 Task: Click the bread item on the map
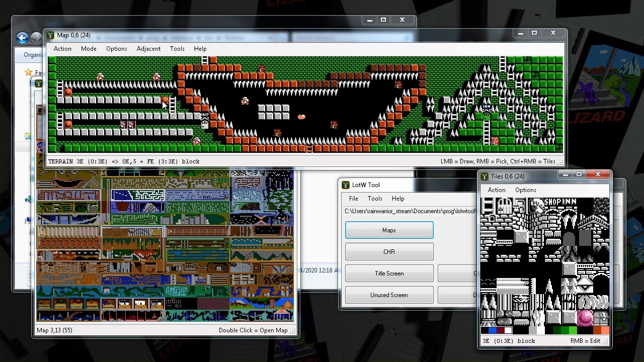click(301, 117)
